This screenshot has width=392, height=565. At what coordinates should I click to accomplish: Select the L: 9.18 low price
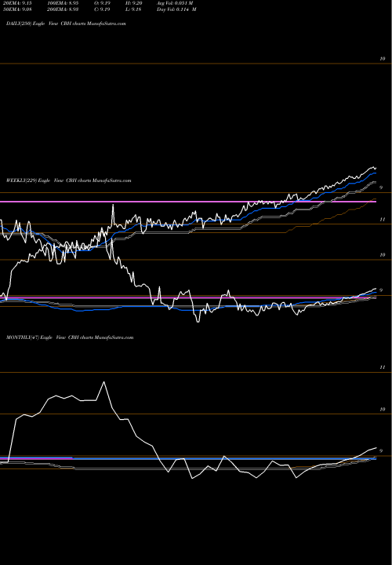(x=135, y=9)
